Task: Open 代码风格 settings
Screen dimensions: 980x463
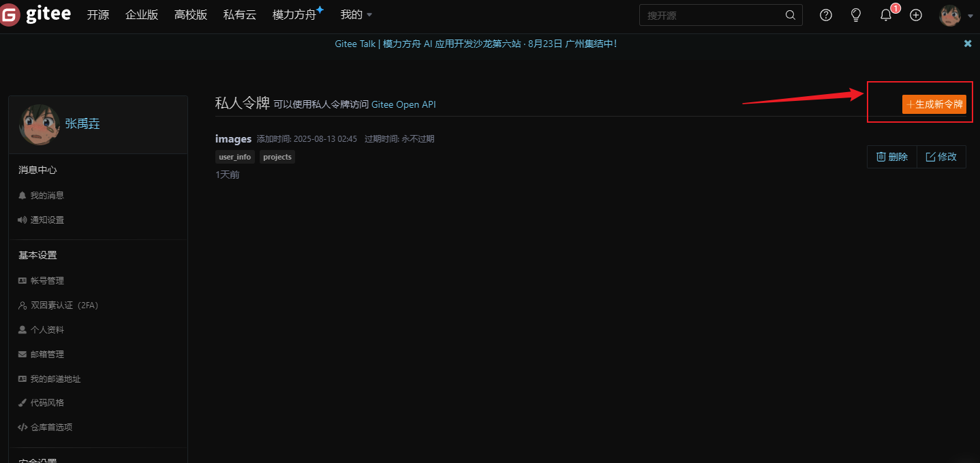Action: coord(47,403)
